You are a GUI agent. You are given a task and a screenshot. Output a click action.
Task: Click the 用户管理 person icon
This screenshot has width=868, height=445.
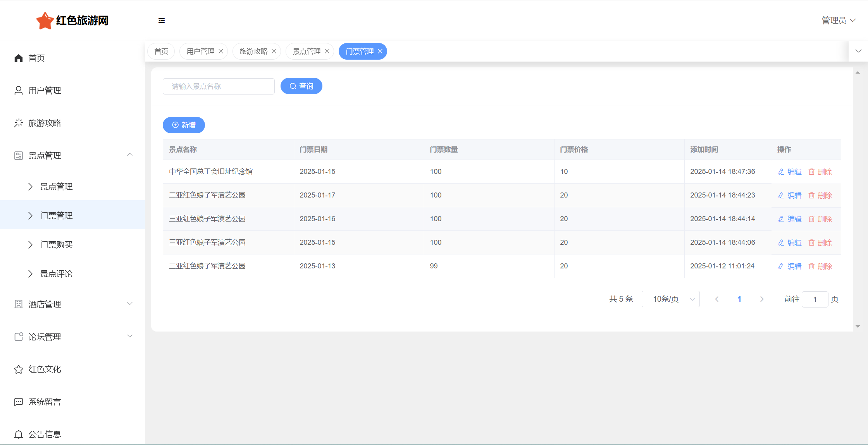click(x=19, y=91)
